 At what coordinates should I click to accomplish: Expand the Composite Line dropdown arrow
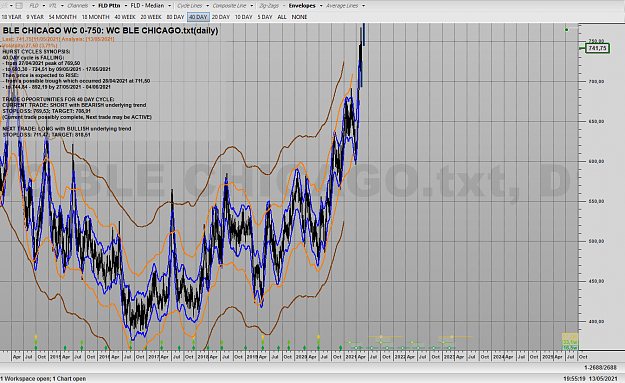[x=252, y=6]
